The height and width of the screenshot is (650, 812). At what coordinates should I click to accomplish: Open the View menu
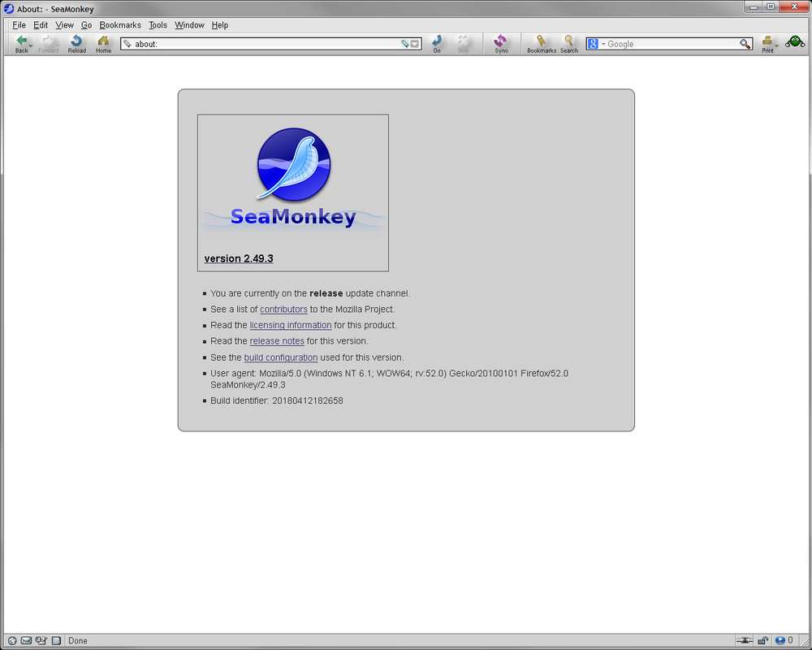[64, 25]
